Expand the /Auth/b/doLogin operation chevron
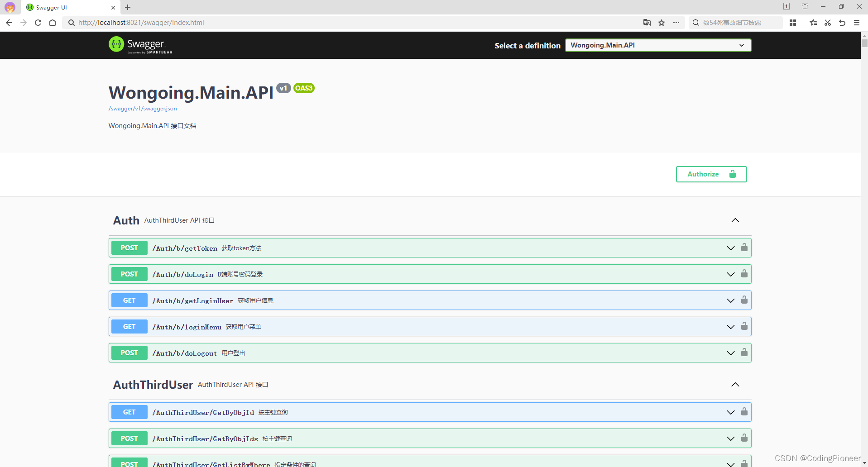The width and height of the screenshot is (868, 467). [x=731, y=274]
